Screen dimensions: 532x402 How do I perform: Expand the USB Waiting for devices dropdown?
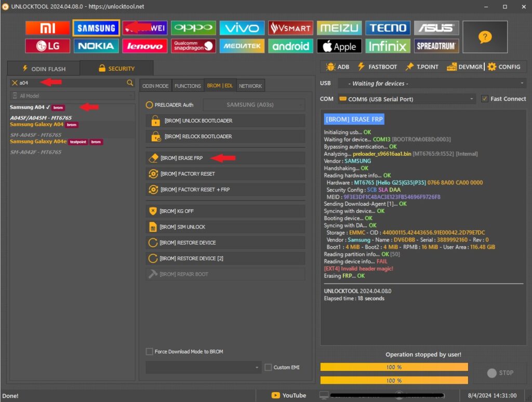(431, 83)
